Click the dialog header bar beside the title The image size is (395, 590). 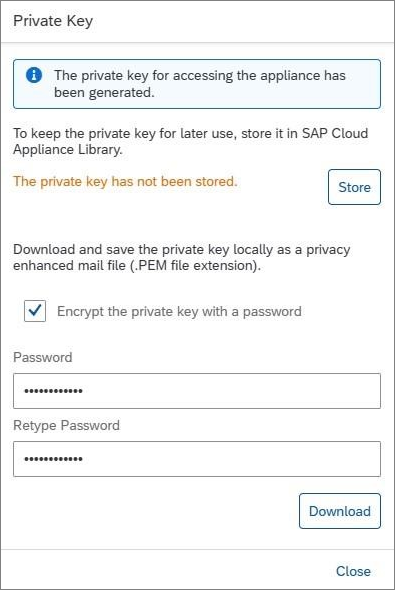pyautogui.click(x=241, y=21)
